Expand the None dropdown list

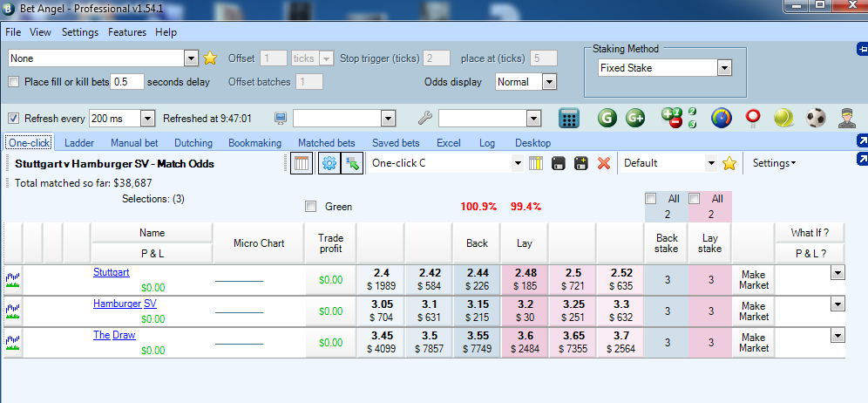click(x=191, y=58)
